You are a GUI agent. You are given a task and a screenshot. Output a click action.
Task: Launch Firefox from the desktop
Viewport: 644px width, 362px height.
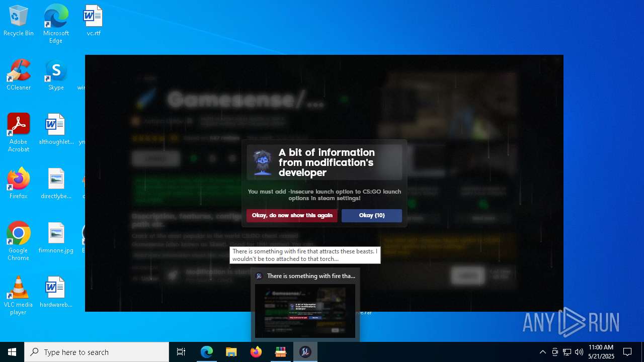[x=19, y=184]
